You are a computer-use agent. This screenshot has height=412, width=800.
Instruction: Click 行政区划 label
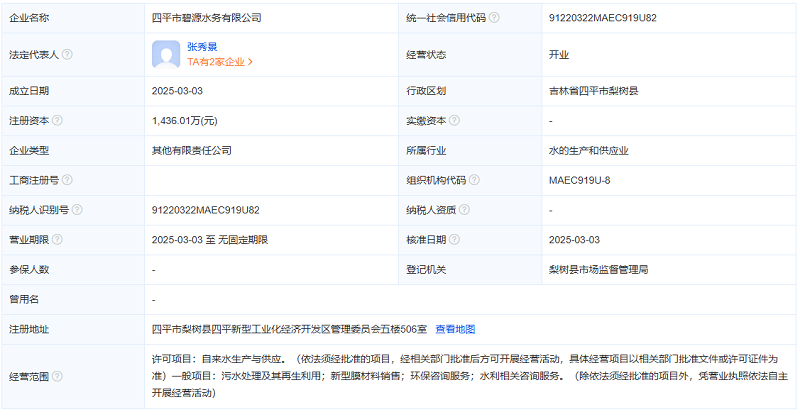[426, 91]
